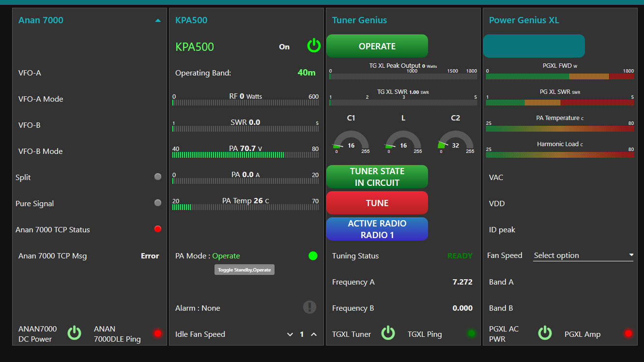Click the Power Genius XL panel title
Viewport: 644px width, 362px height.
[524, 20]
